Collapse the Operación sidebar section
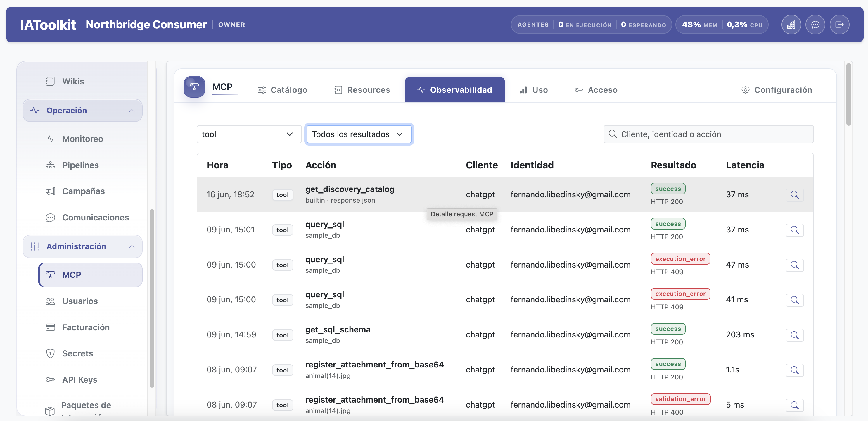This screenshot has width=868, height=421. click(132, 111)
